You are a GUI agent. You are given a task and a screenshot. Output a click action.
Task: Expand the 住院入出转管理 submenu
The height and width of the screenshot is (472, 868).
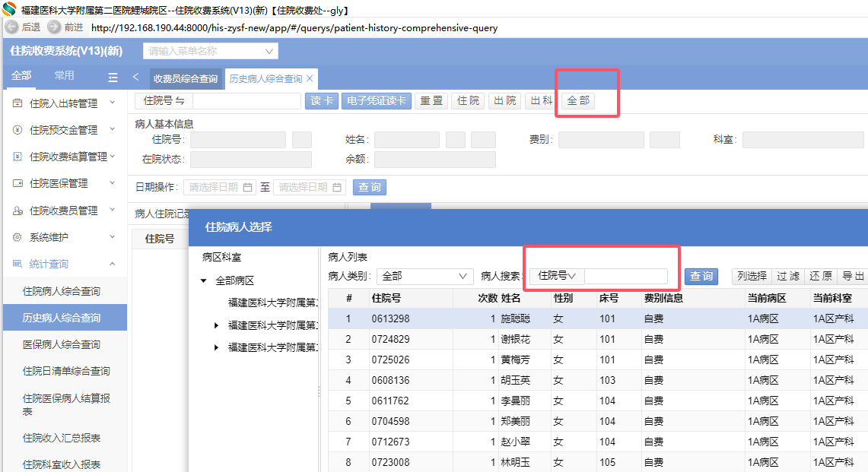[113, 103]
